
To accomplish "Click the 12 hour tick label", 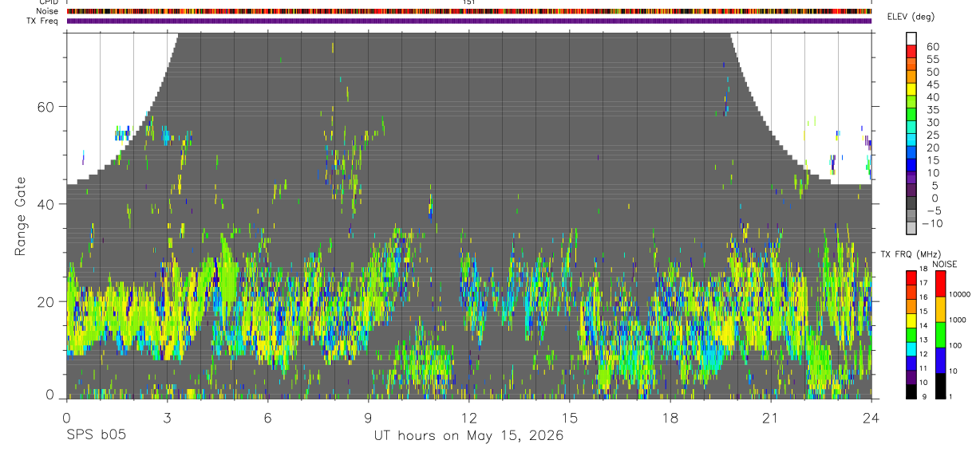I will (x=468, y=418).
